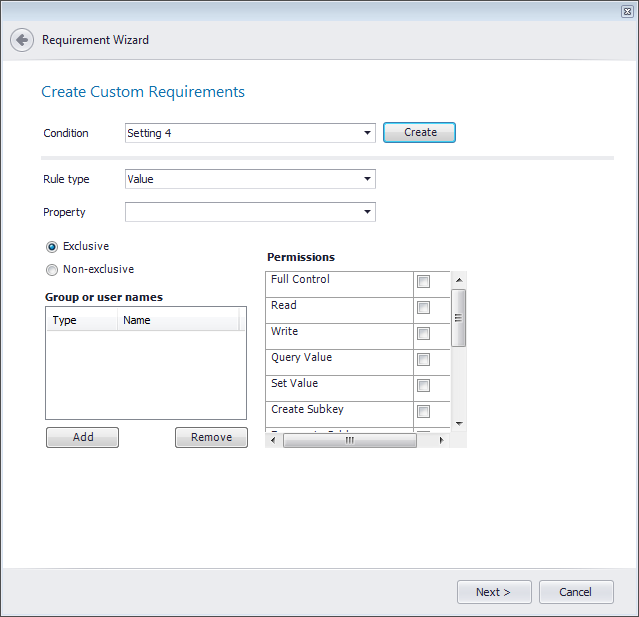Click the Create button
This screenshot has width=639, height=617.
419,133
